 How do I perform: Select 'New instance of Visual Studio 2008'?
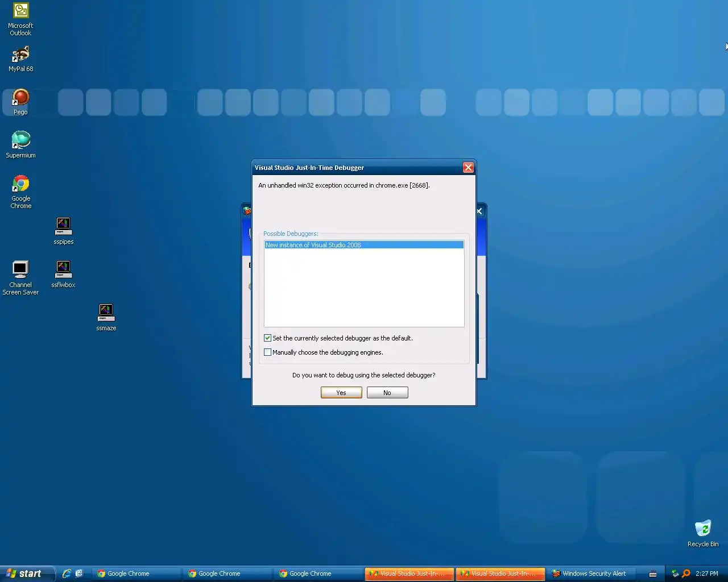tap(364, 245)
